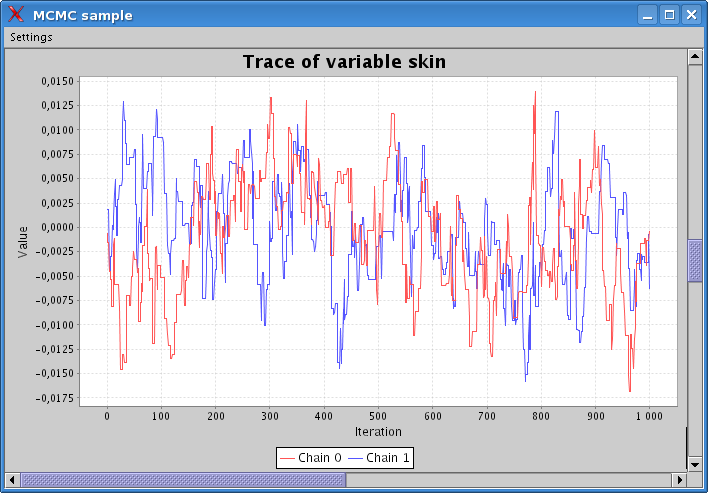Click the −0,0175 y-axis tick label
708x493 pixels.
point(54,398)
